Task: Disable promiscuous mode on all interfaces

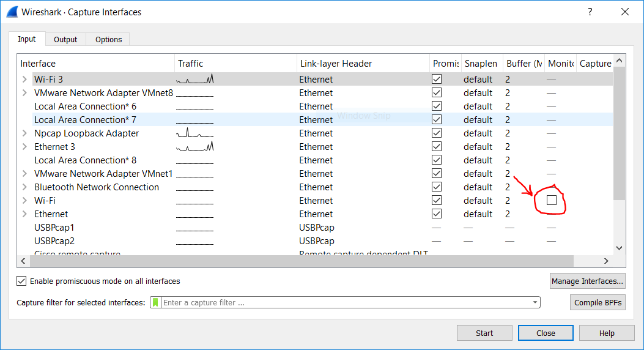Action: [22, 281]
